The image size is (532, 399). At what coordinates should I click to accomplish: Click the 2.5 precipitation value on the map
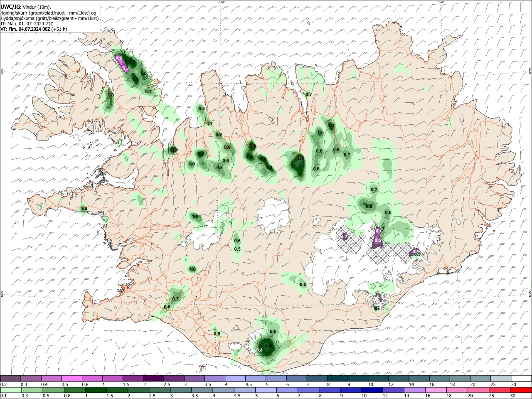tap(300, 158)
